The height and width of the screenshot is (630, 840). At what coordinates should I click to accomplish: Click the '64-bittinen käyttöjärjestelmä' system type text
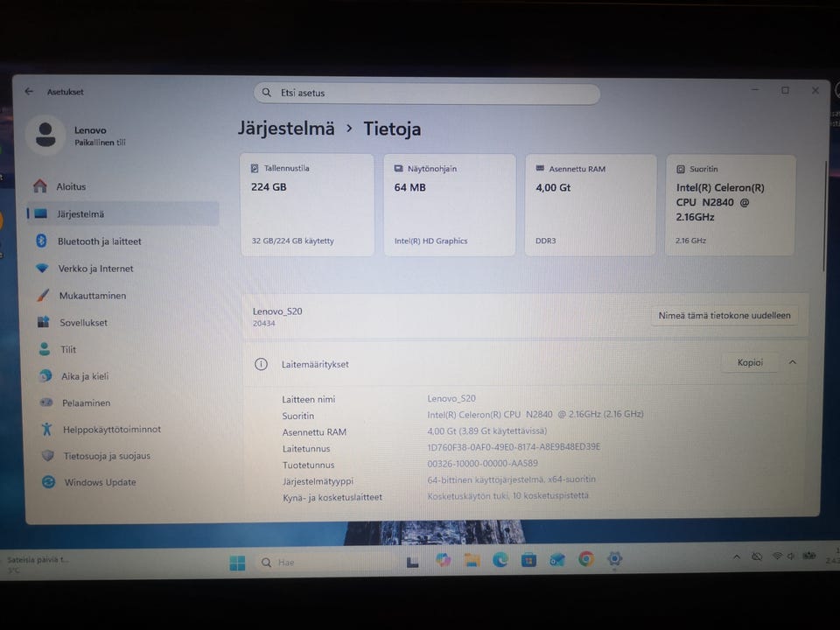coord(511,479)
